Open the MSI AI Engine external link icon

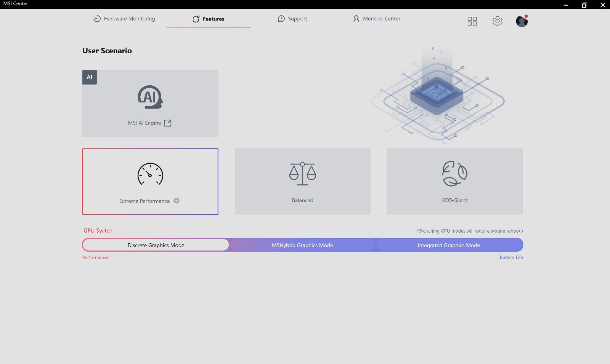click(168, 123)
